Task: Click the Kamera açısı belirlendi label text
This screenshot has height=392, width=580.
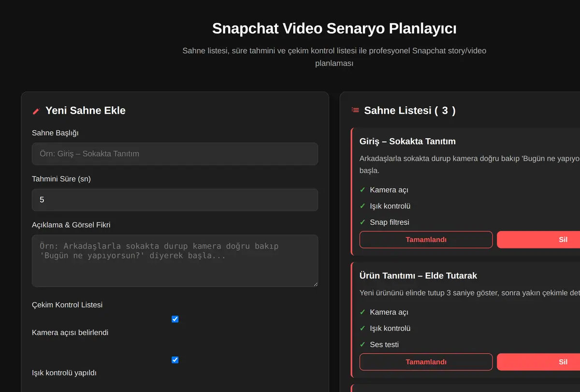Action: (x=70, y=333)
